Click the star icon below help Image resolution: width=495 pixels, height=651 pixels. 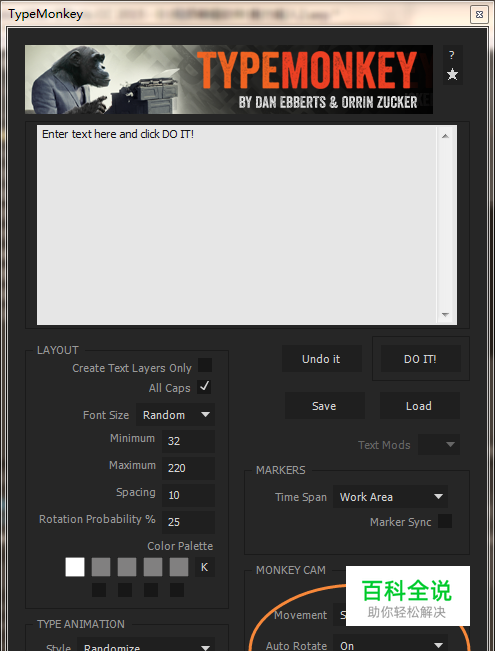click(x=452, y=75)
